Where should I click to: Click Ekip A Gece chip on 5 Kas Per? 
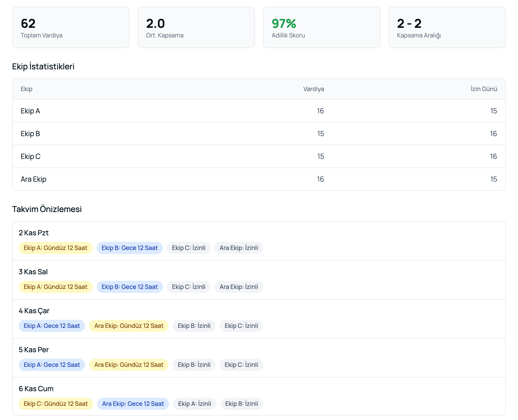(52, 365)
